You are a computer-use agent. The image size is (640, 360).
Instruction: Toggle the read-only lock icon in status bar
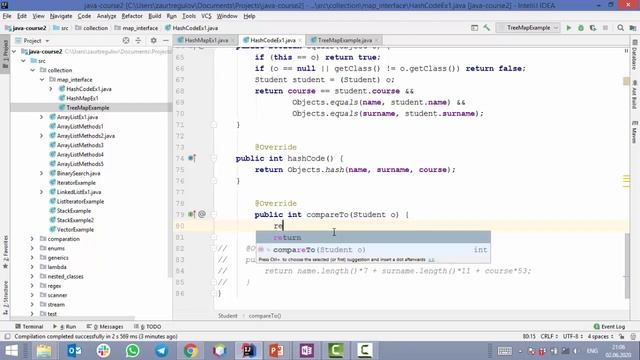pos(621,336)
